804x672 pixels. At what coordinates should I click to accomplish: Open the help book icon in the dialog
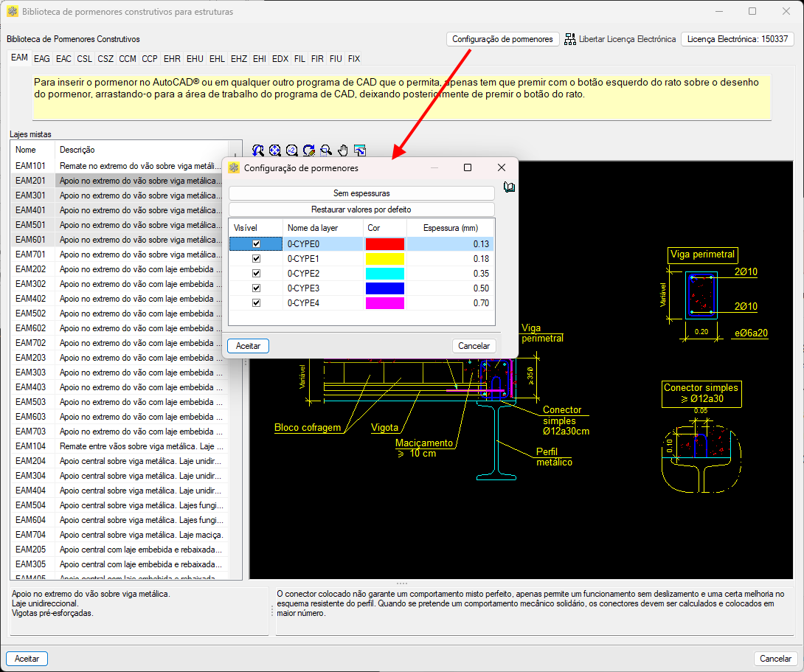pyautogui.click(x=509, y=187)
